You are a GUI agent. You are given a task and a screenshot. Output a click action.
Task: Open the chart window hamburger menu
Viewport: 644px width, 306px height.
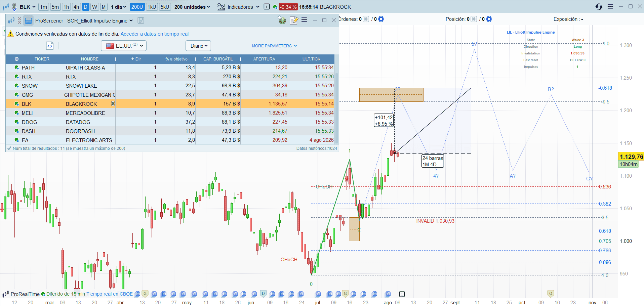point(610,7)
